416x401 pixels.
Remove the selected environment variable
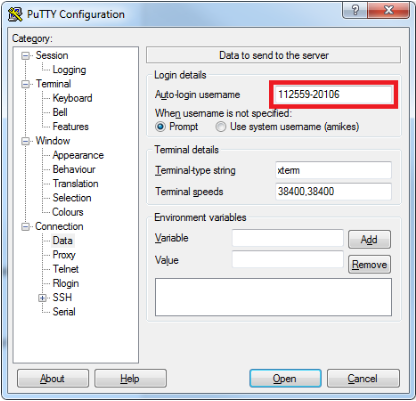tap(369, 265)
